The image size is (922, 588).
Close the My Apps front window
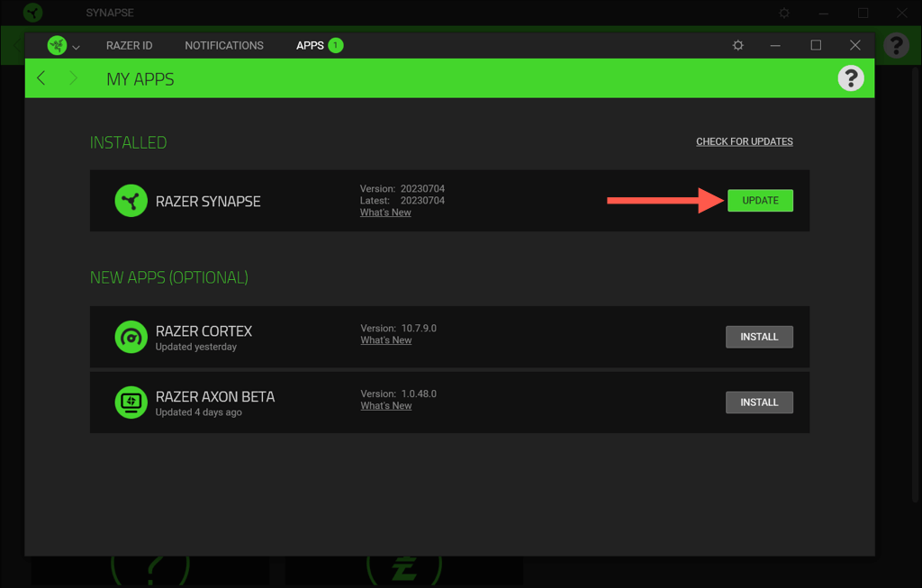point(855,45)
